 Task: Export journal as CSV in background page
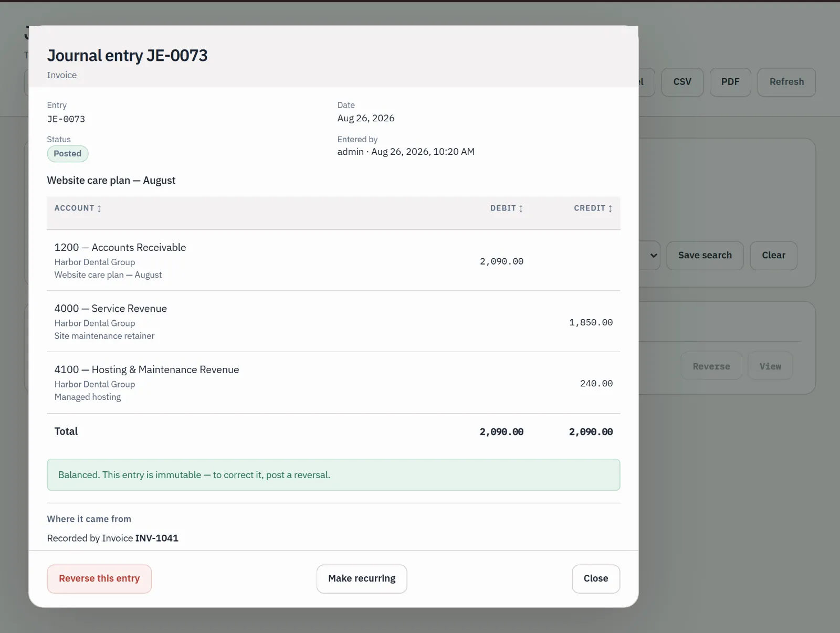click(x=682, y=82)
